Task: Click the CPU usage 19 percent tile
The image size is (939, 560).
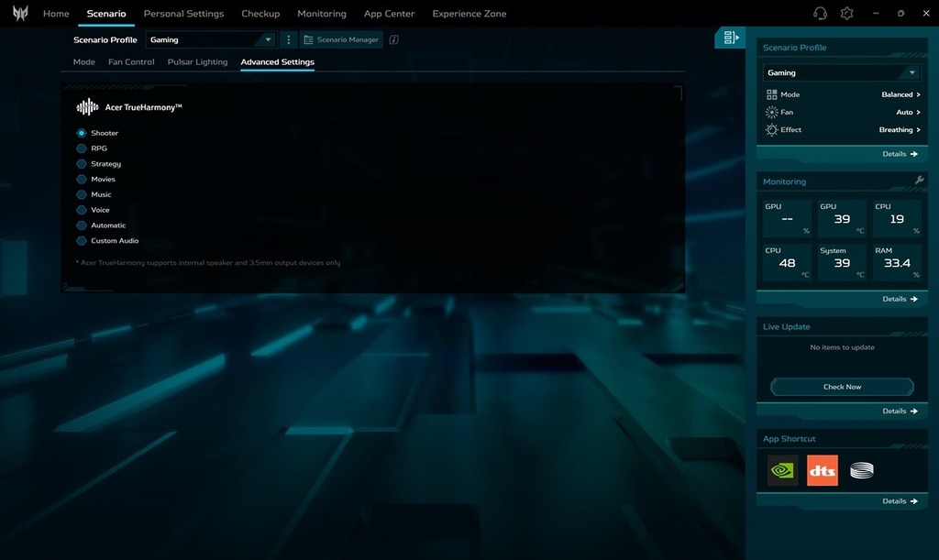Action: tap(897, 218)
